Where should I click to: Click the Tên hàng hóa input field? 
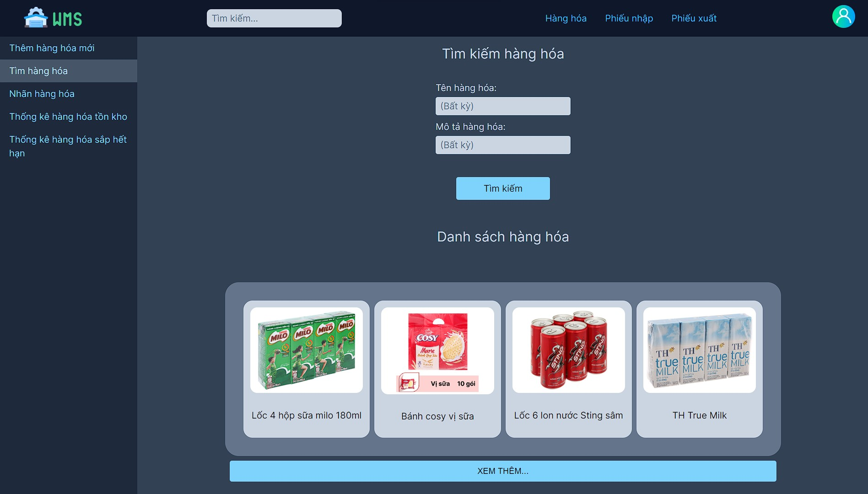tap(502, 106)
